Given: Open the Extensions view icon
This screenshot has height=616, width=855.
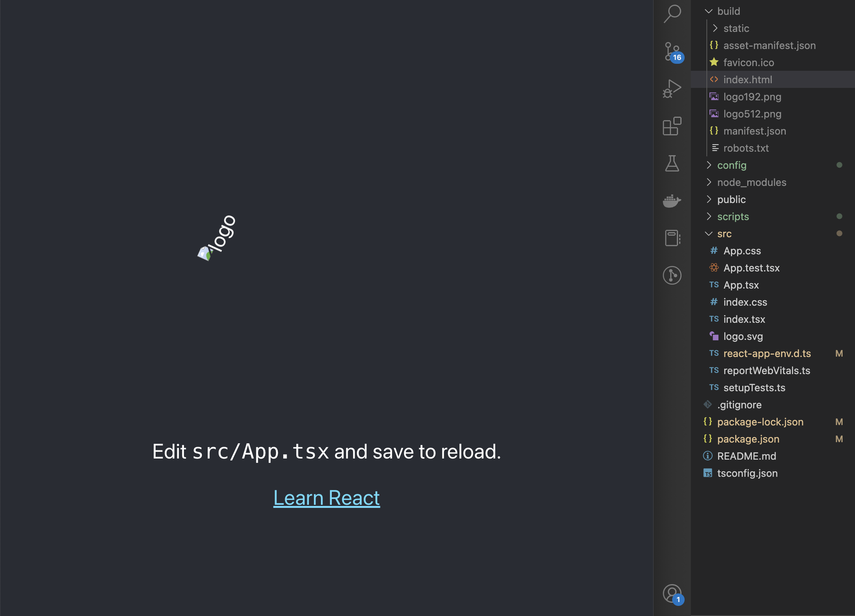Looking at the screenshot, I should coord(672,126).
